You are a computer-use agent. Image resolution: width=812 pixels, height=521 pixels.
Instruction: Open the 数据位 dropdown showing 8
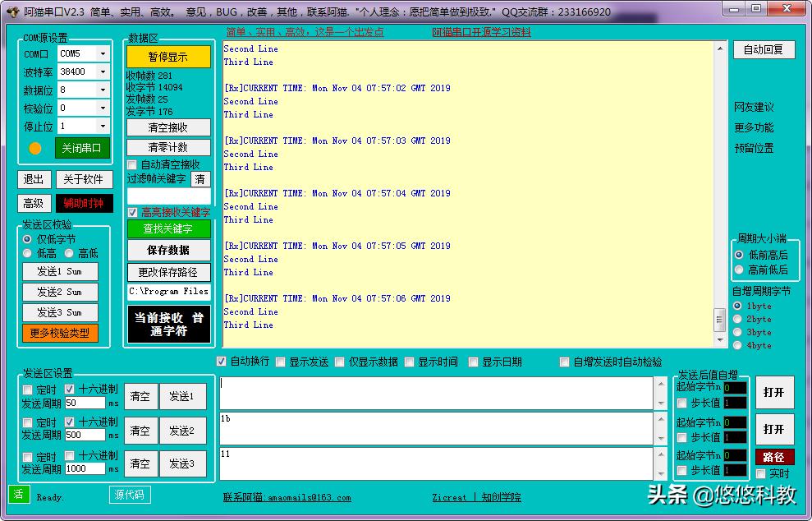(103, 90)
